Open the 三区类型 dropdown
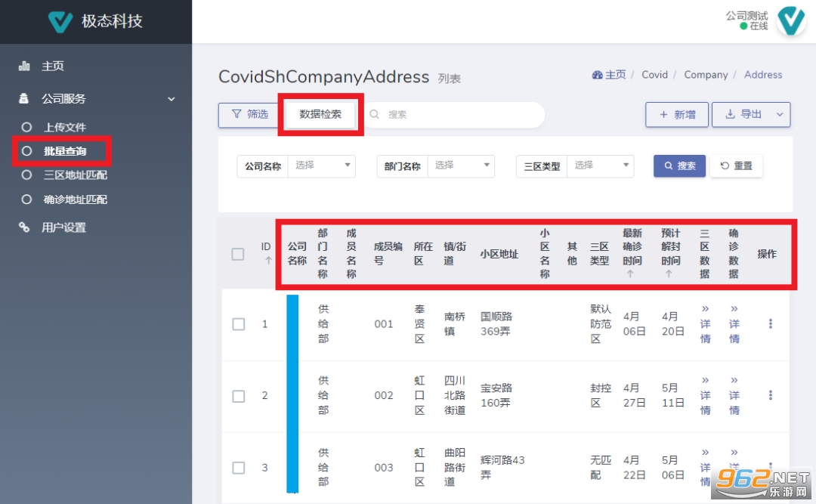The height and width of the screenshot is (504, 816). pos(601,165)
